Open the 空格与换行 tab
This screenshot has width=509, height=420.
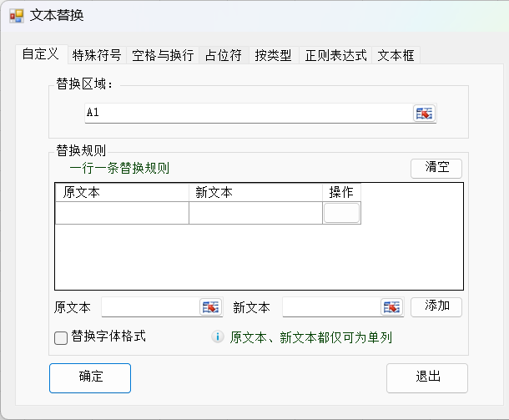pos(163,56)
